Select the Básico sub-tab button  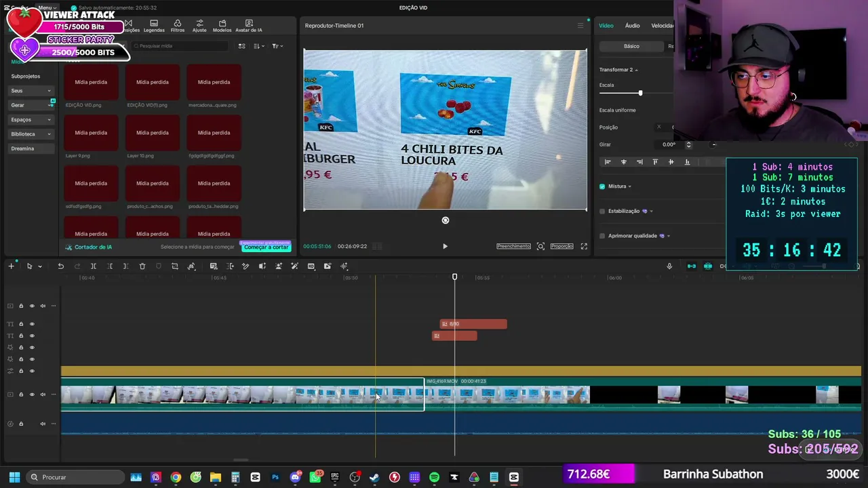click(631, 46)
